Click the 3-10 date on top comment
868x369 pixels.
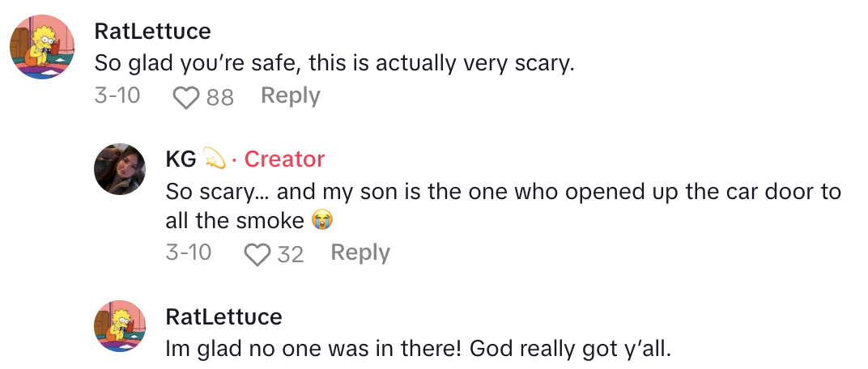pyautogui.click(x=117, y=96)
